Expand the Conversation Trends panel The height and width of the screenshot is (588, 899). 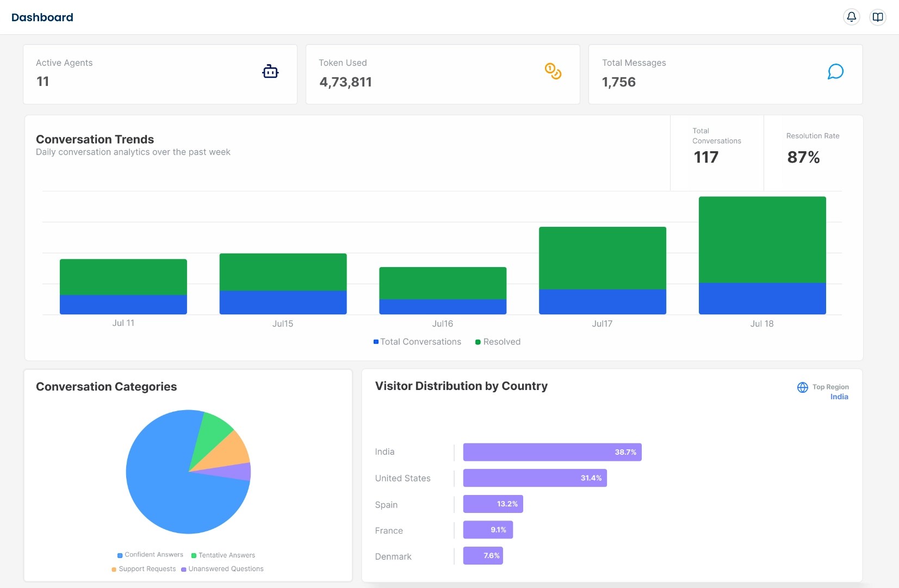pyautogui.click(x=95, y=139)
